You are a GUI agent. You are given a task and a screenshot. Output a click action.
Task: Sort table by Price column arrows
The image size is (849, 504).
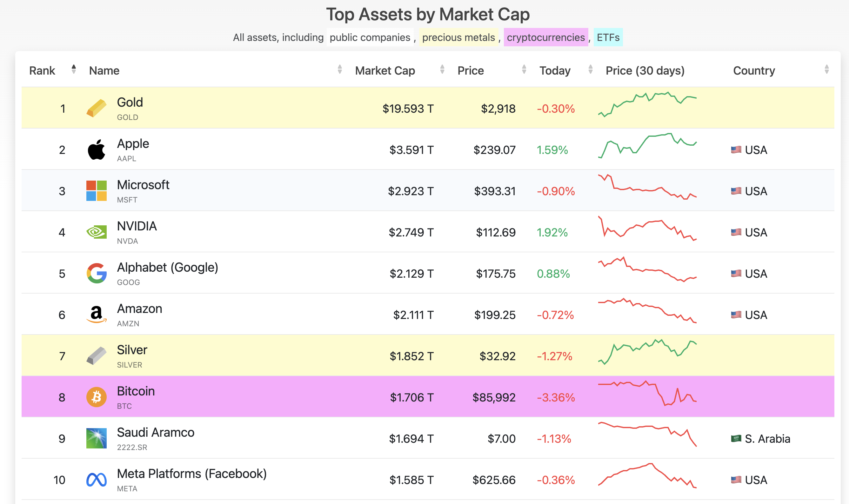524,69
